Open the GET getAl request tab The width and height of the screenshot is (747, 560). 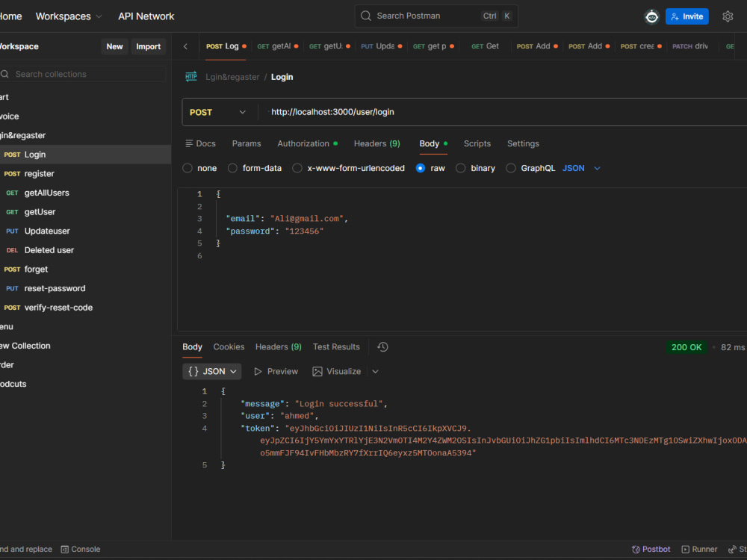277,46
